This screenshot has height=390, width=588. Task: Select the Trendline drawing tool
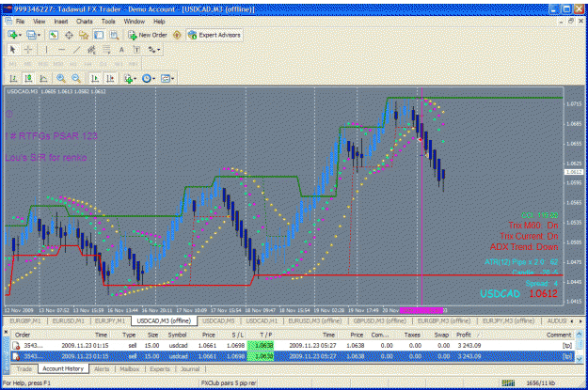pyautogui.click(x=76, y=50)
